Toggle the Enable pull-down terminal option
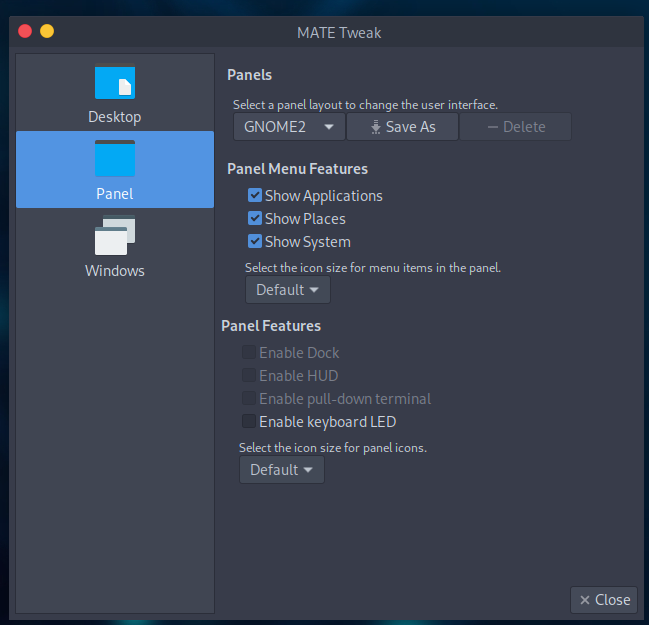This screenshot has height=625, width=649. [248, 399]
